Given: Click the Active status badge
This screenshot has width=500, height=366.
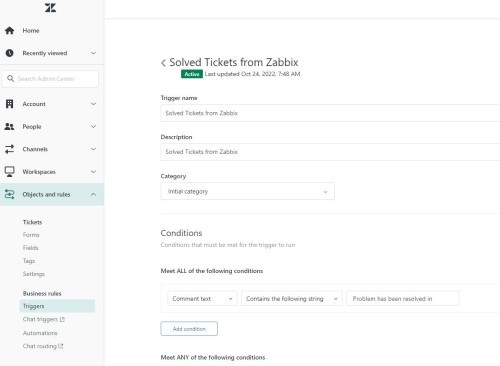Looking at the screenshot, I should click(192, 74).
